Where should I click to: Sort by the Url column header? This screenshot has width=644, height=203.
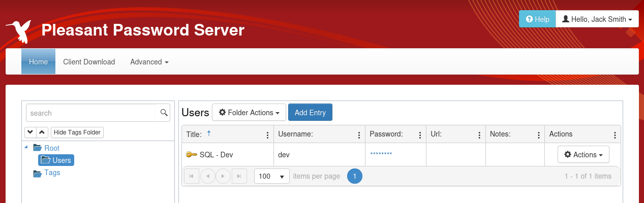click(436, 134)
